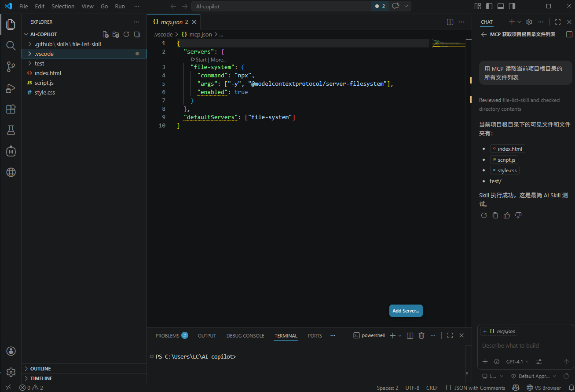The width and height of the screenshot is (575, 392).
Task: Switch to the PROBLEMS tab
Action: click(167, 336)
